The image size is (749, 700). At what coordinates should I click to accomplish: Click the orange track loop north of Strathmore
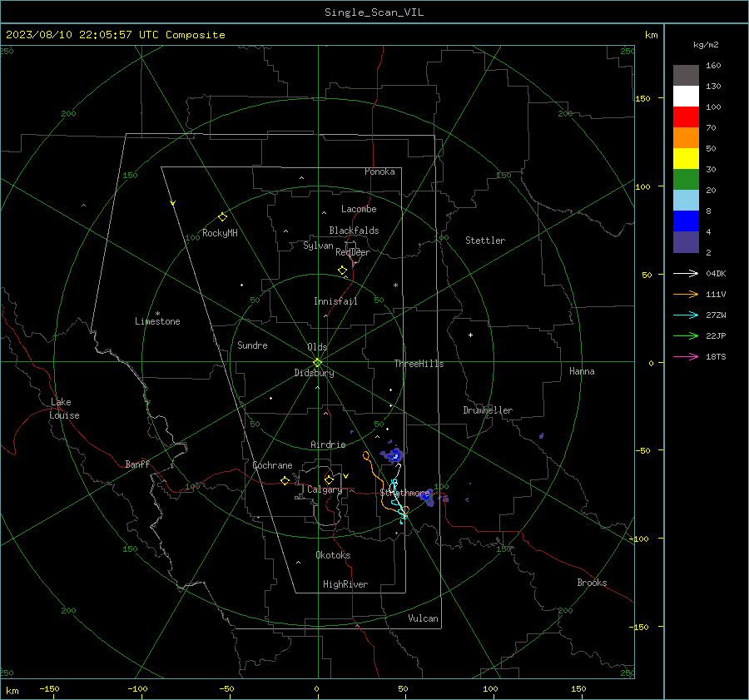click(366, 455)
